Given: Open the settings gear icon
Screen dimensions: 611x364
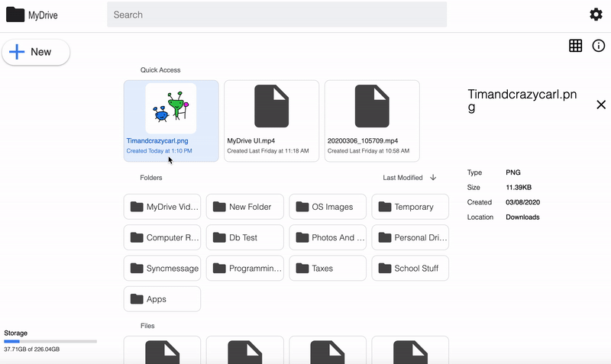Looking at the screenshot, I should click(596, 14).
